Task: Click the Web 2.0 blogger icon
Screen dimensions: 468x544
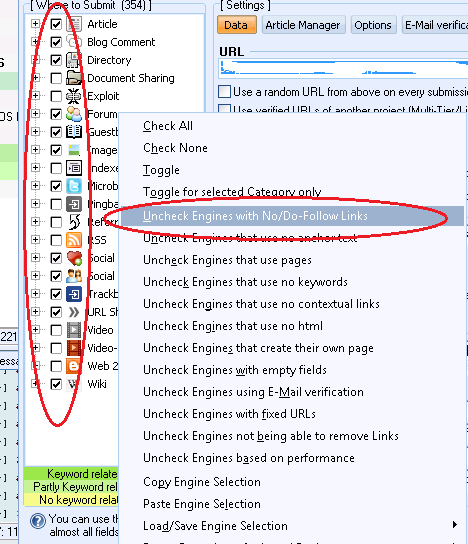Action: pos(74,366)
